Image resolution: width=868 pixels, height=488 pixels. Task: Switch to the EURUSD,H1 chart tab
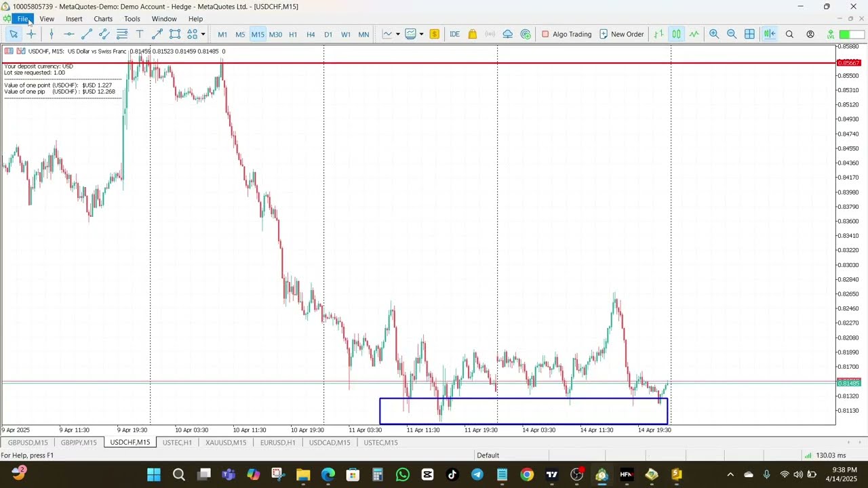(x=277, y=443)
